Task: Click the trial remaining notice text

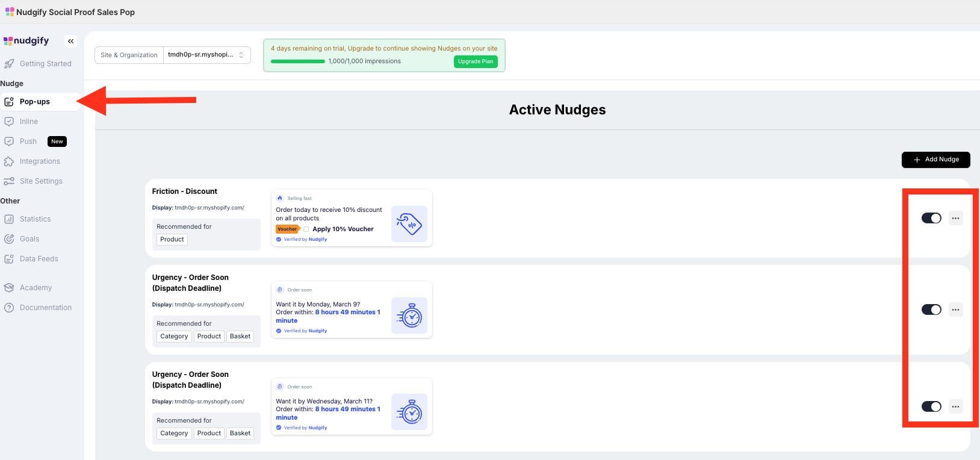Action: click(x=384, y=49)
